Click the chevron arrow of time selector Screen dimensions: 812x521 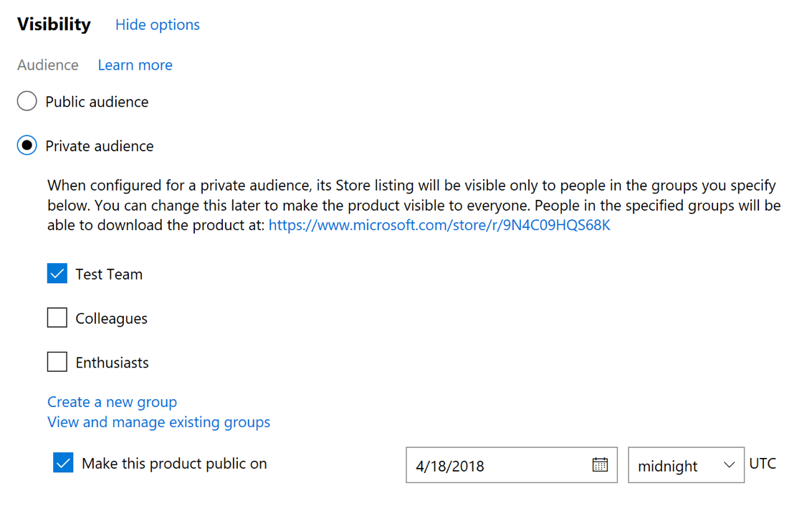point(729,465)
